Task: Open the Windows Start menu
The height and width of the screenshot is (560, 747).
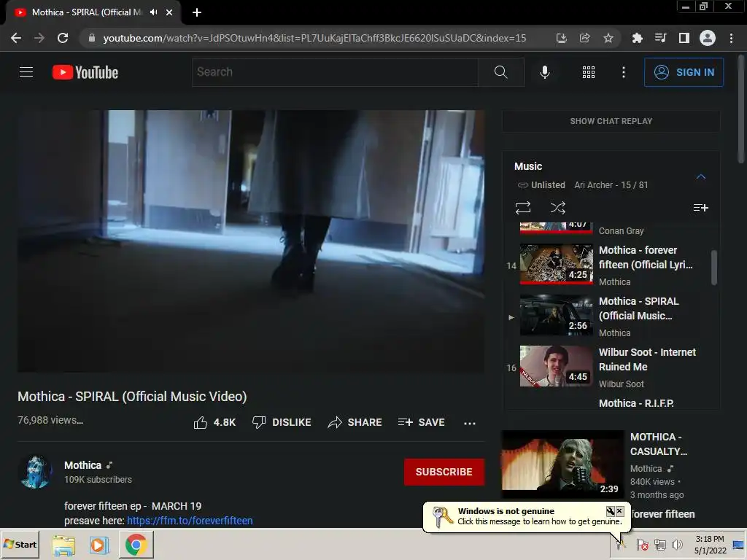Action: tap(20, 544)
